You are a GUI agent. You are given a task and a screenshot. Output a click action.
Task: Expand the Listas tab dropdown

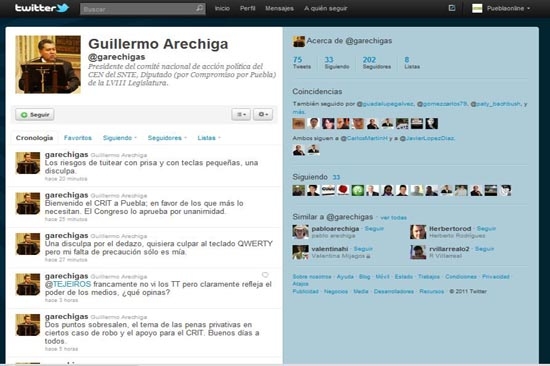(209, 138)
